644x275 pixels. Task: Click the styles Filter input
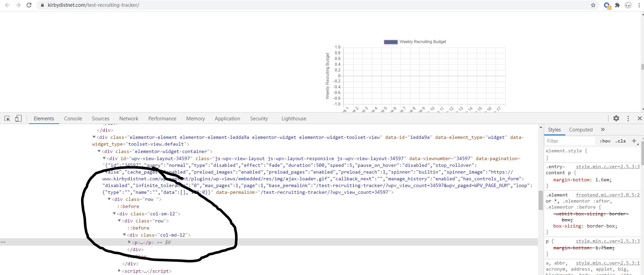(x=571, y=141)
